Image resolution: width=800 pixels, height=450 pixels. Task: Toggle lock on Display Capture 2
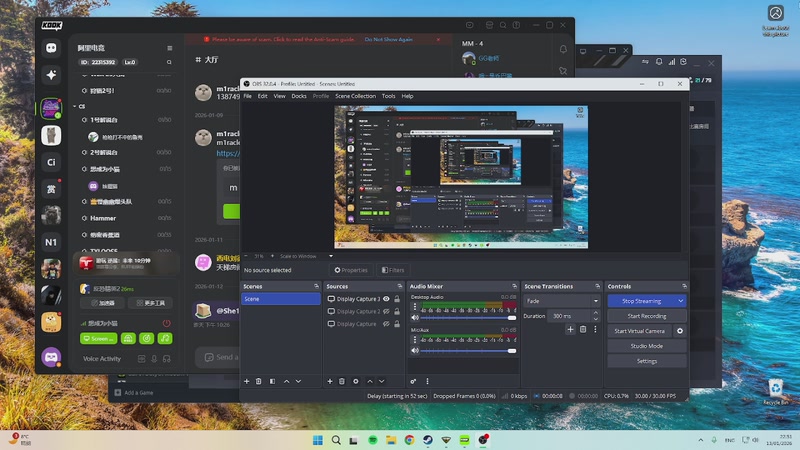tap(397, 311)
